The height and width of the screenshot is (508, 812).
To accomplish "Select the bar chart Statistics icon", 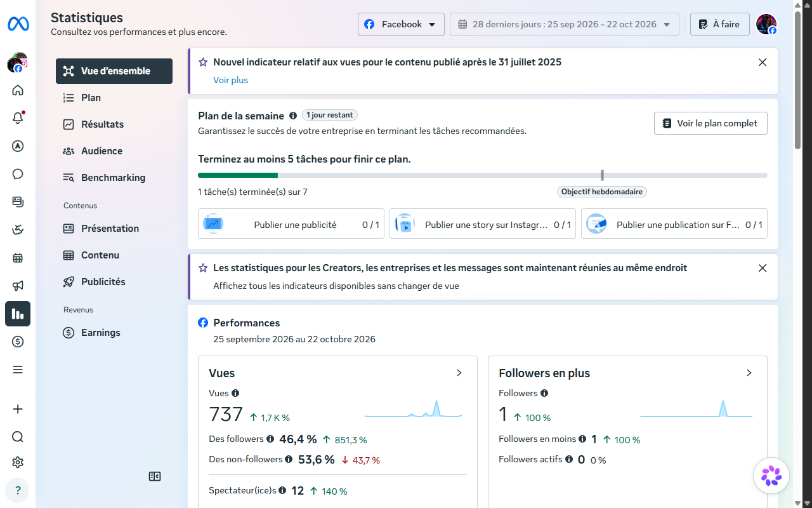I will click(x=18, y=314).
